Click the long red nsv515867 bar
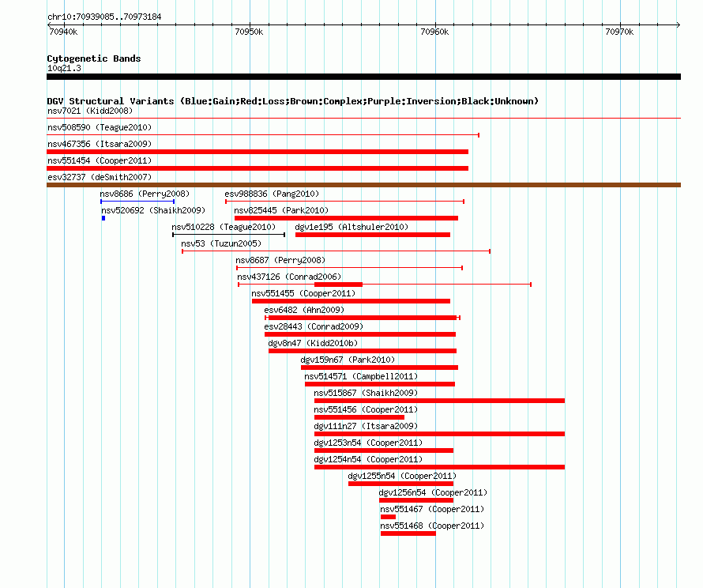This screenshot has width=703, height=588. 439,401
